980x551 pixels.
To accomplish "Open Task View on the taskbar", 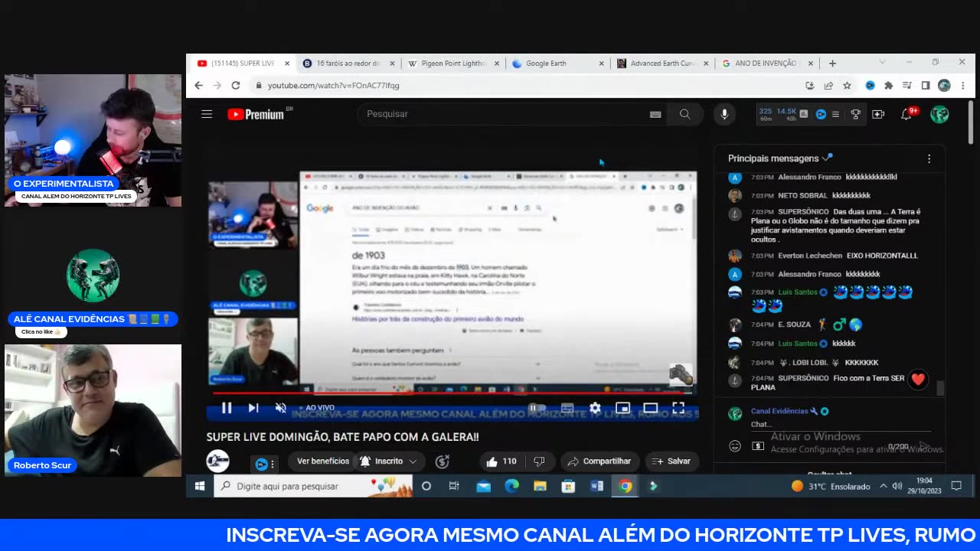I will click(454, 486).
